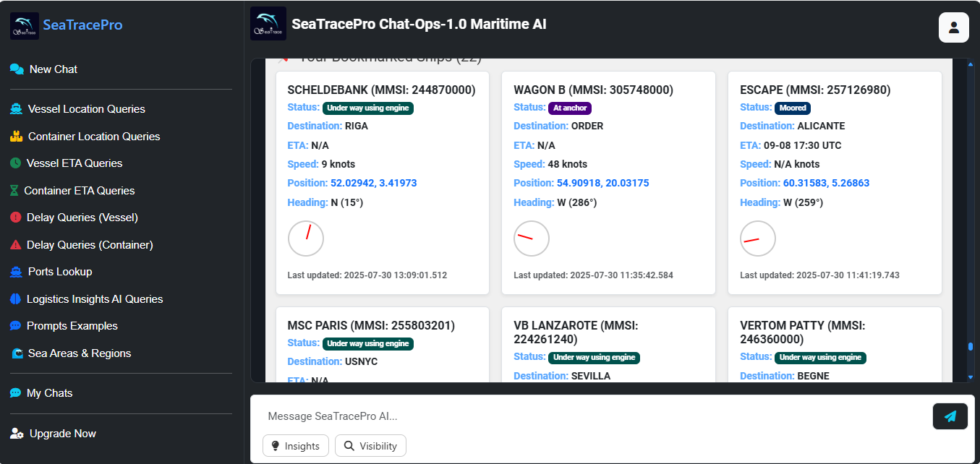The width and height of the screenshot is (980, 464).
Task: Click the warning triangle icon for Delay Queries (Container)
Action: pos(16,245)
